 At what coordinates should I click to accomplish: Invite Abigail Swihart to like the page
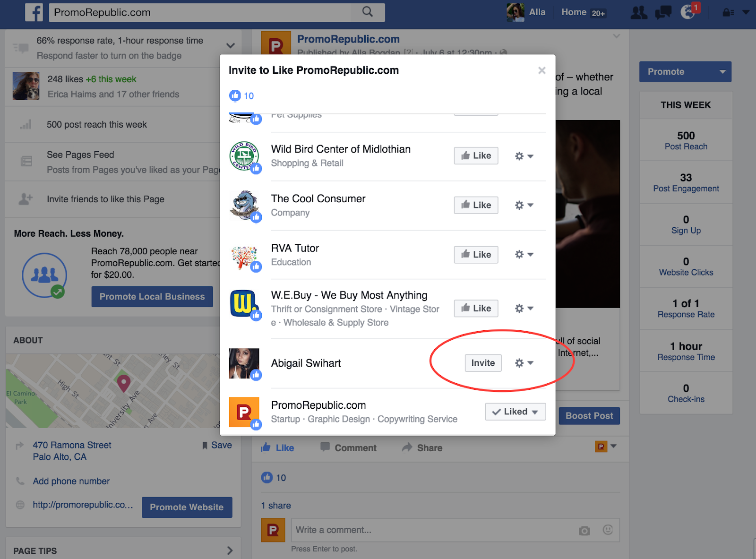coord(483,363)
